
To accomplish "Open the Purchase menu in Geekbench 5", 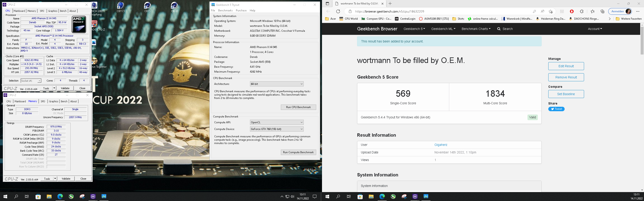I will point(241,10).
